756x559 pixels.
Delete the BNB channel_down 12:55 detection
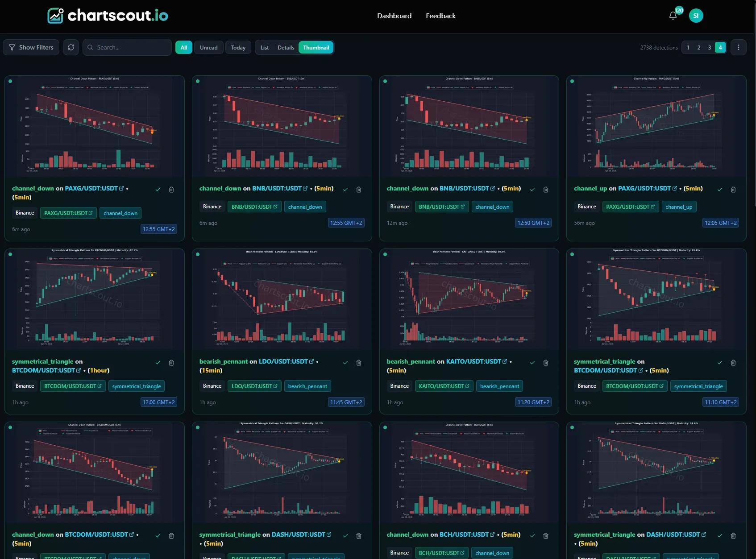359,190
